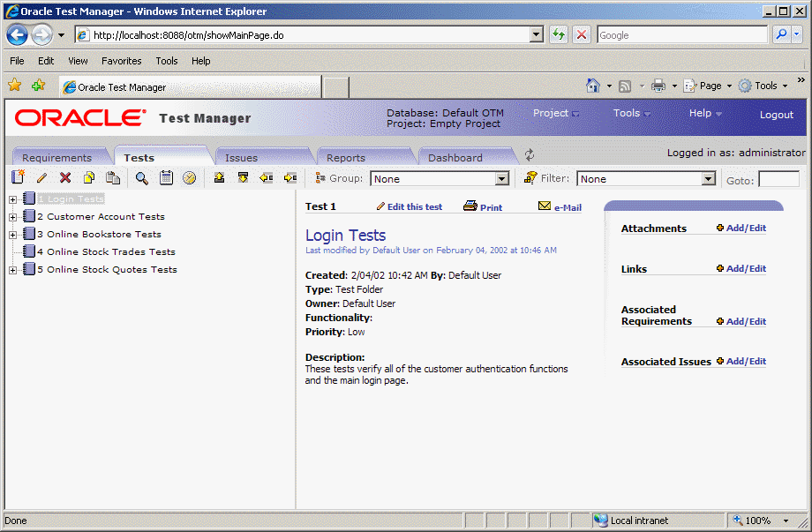
Task: Open the Tools menu in Oracle header
Action: [x=632, y=113]
